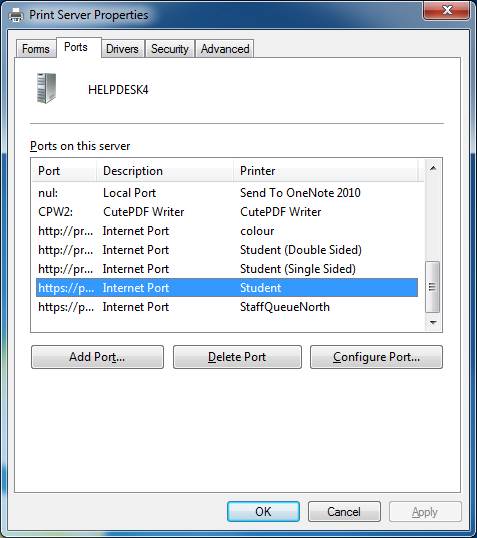Go to the Security tab
Viewport: 477px width, 538px height.
(x=170, y=49)
